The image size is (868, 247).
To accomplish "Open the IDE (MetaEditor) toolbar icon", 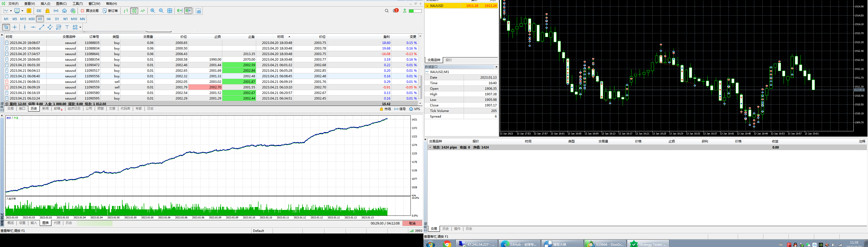I will pyautogui.click(x=39, y=11).
